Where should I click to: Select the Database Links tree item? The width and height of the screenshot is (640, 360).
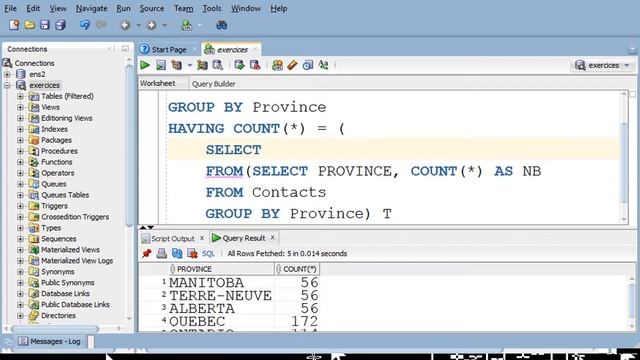click(x=65, y=293)
